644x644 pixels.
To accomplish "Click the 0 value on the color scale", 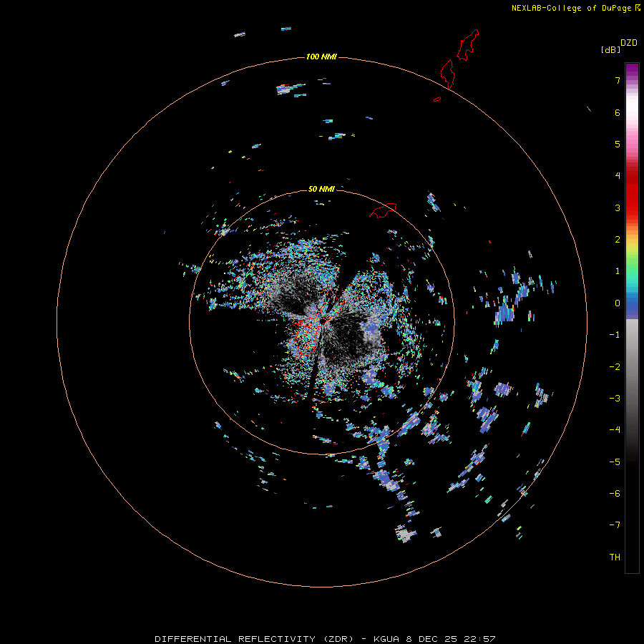I will (x=618, y=303).
